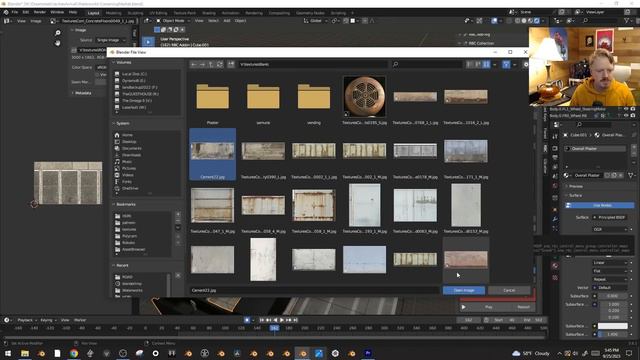640x360 pixels.
Task: Select zoom tool in image editor
Action: [x=58, y=33]
